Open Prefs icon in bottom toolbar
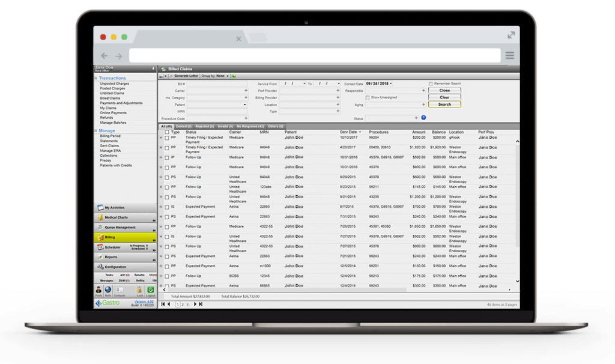 (x=98, y=290)
